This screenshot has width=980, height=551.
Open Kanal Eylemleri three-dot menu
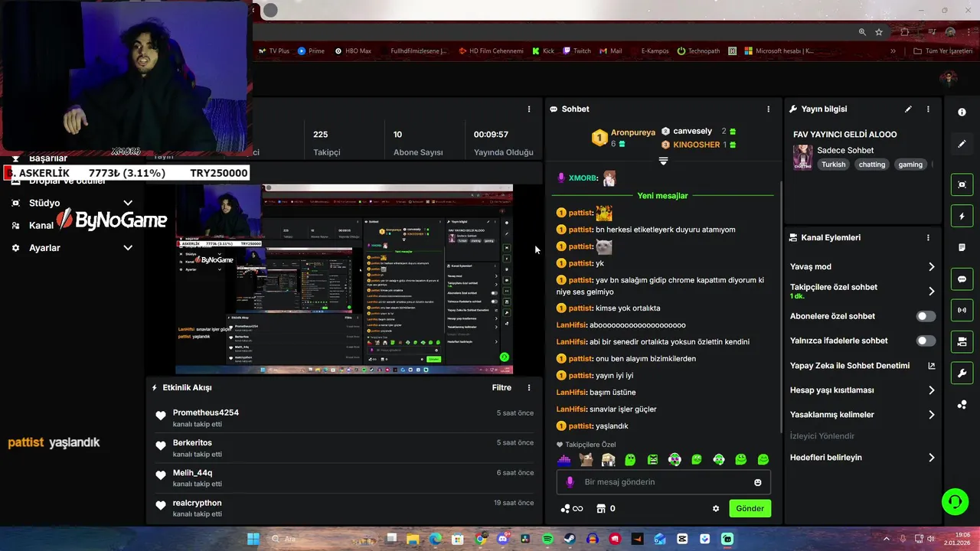pos(928,238)
